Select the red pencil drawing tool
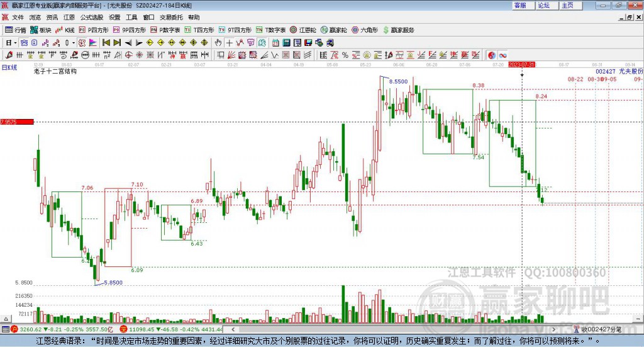Viewport: 644px width, 347px height. point(9,55)
